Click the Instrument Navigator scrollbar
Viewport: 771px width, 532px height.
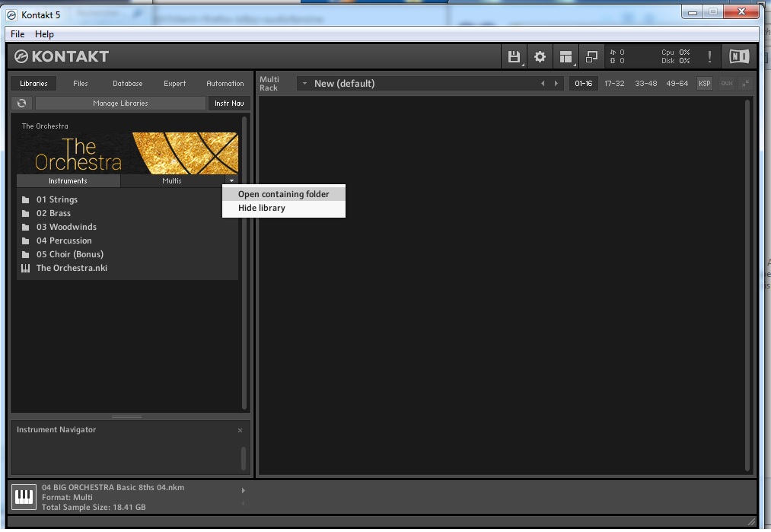click(244, 458)
